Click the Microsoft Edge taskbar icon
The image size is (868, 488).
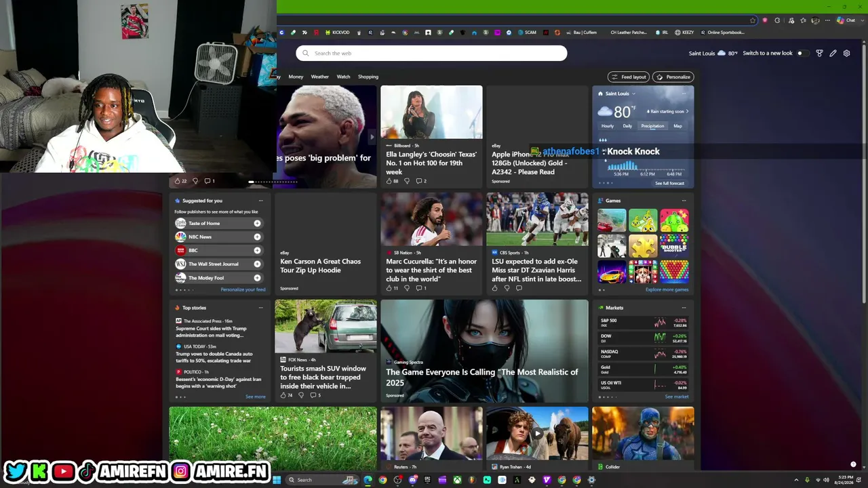coord(368,480)
